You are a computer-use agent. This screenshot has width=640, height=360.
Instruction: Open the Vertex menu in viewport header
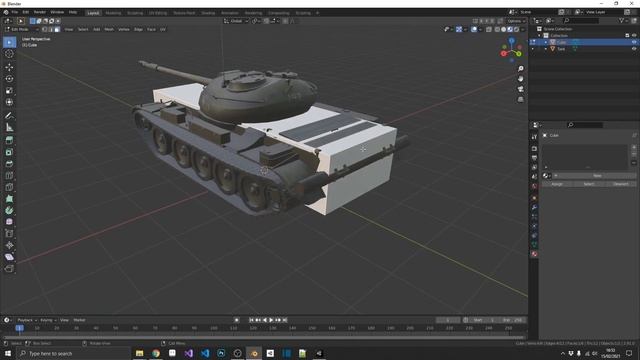pyautogui.click(x=124, y=29)
